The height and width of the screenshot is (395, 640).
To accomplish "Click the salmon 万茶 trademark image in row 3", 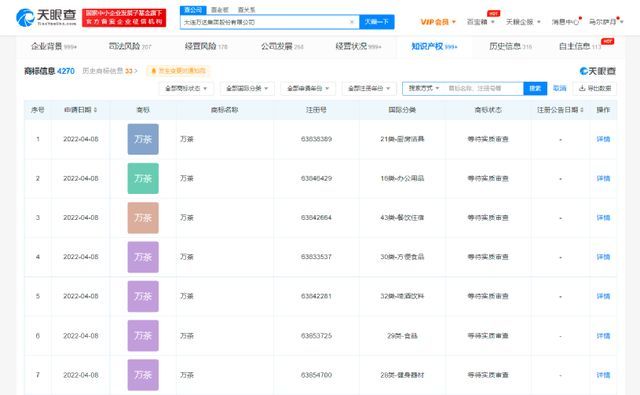I will (x=143, y=217).
